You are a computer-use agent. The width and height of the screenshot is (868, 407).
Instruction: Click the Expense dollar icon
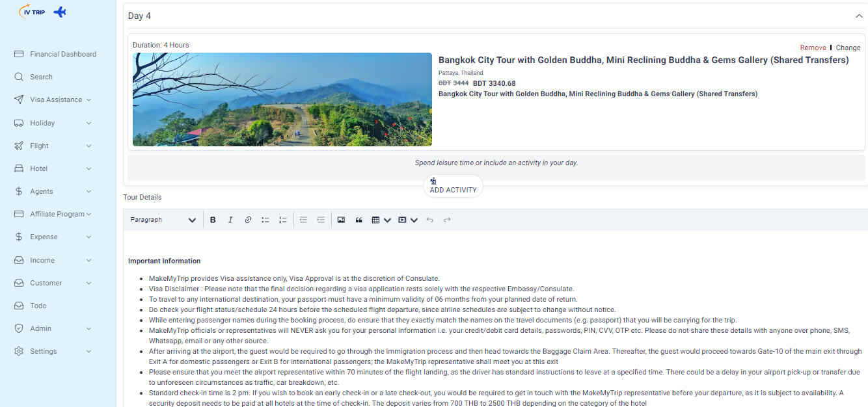click(19, 237)
